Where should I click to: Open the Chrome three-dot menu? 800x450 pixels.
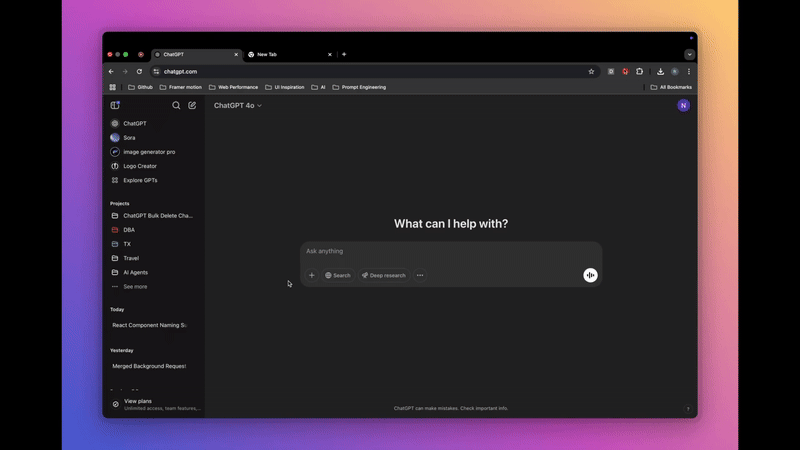(x=689, y=72)
